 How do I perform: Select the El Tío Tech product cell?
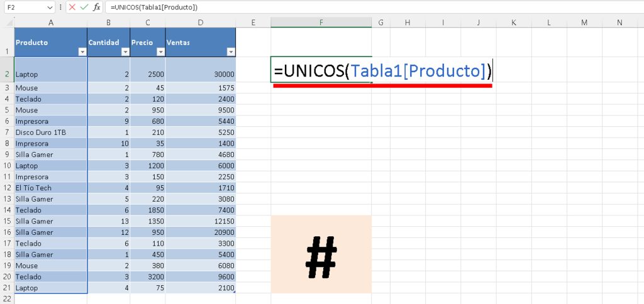50,188
